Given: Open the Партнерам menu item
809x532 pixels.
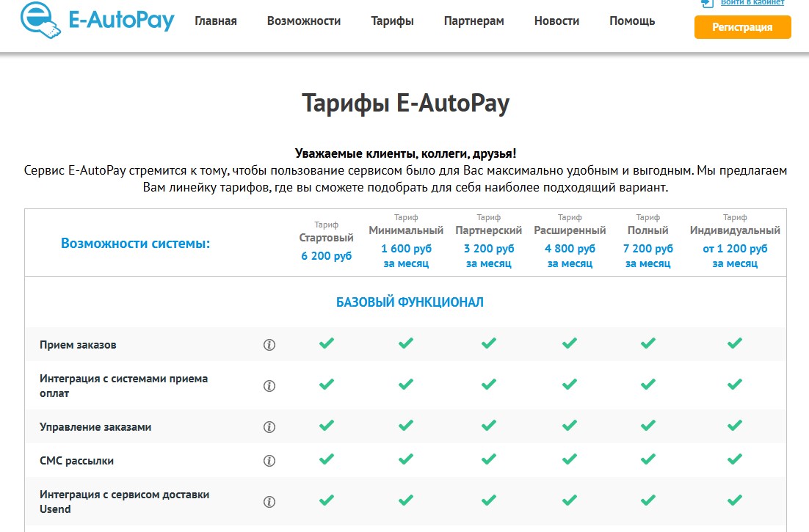Looking at the screenshot, I should (x=474, y=21).
